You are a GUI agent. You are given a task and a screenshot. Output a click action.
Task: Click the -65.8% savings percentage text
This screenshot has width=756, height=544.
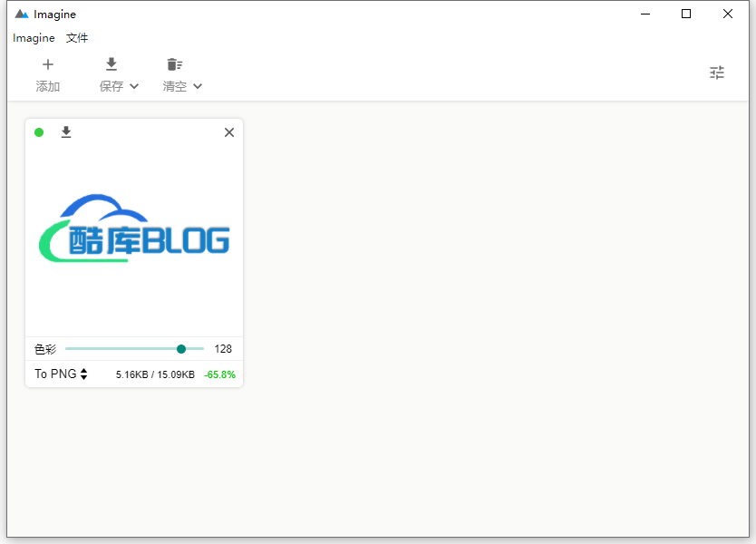click(219, 374)
